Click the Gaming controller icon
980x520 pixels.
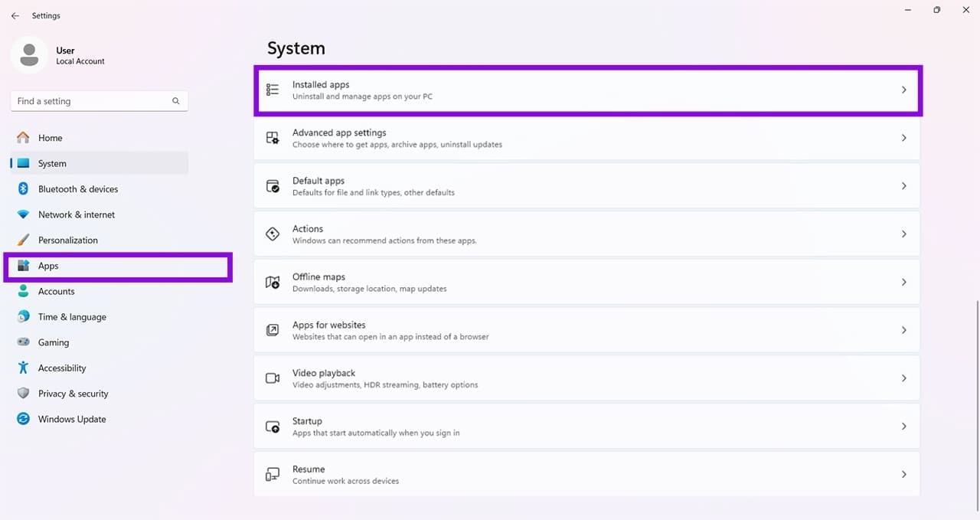tap(23, 342)
